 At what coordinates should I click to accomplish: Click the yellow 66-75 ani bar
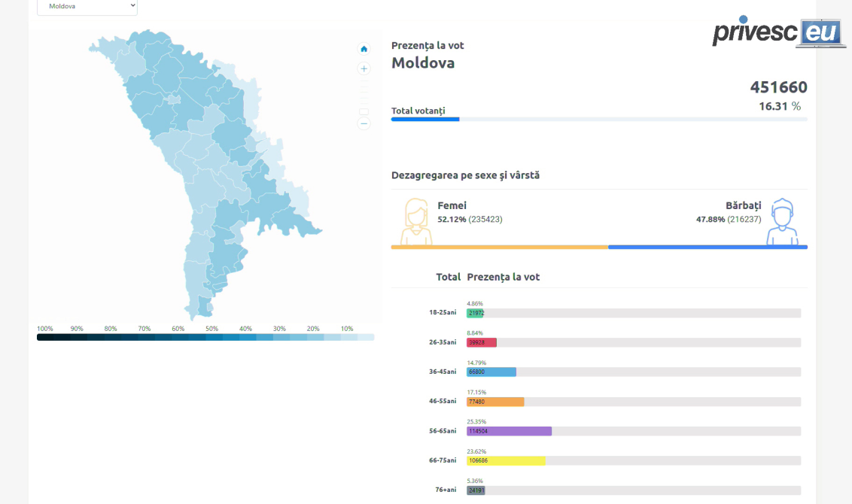[x=506, y=460]
